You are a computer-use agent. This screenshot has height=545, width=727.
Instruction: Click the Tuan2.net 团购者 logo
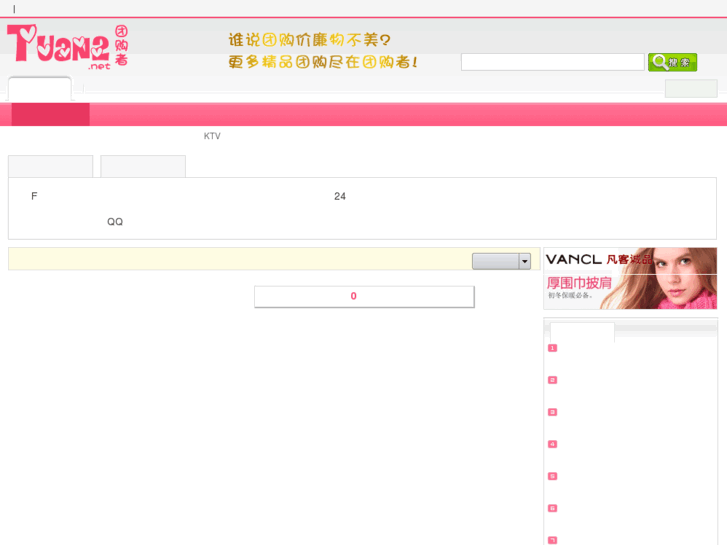click(68, 47)
